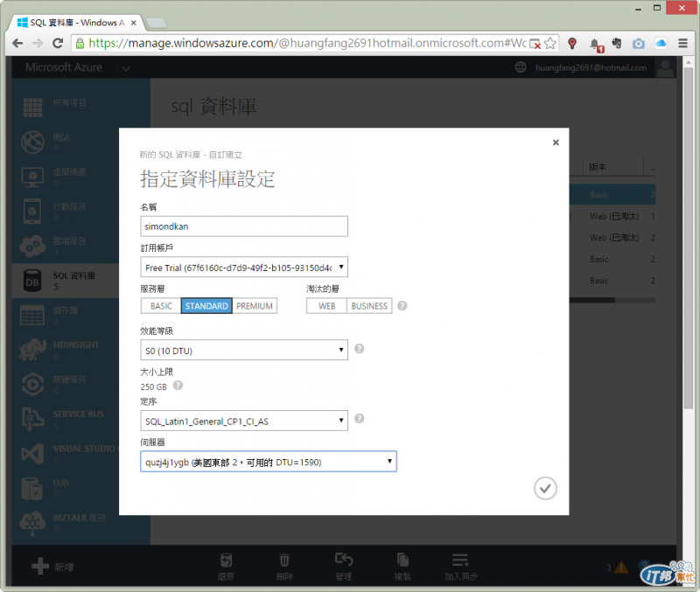Click the horizontal scrollbar under database list
Image resolution: width=700 pixels, height=592 pixels.
tap(592, 300)
